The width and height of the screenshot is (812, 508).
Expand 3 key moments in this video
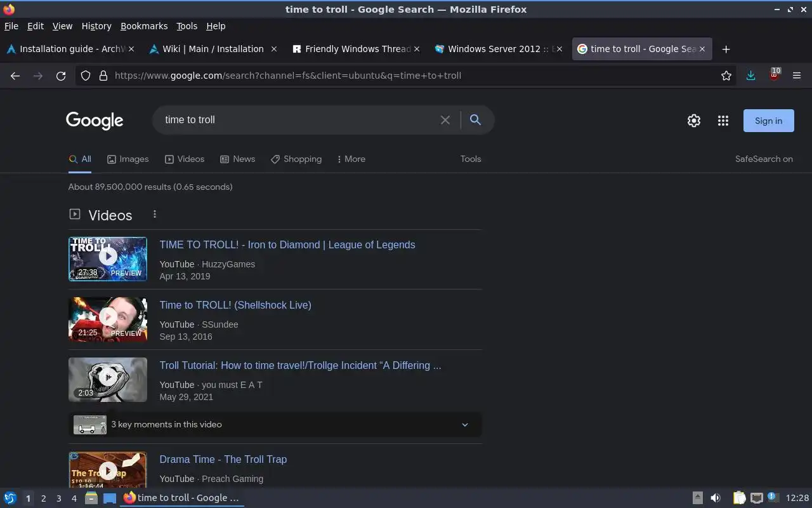click(x=275, y=425)
